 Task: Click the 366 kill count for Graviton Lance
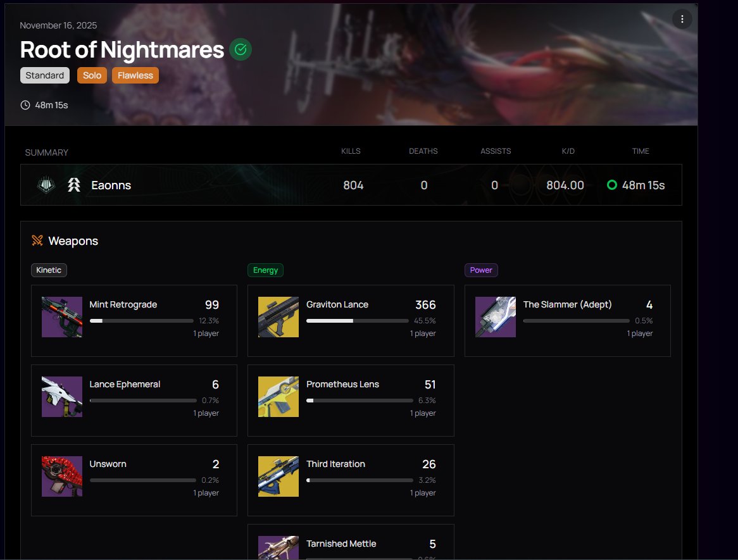[425, 305]
